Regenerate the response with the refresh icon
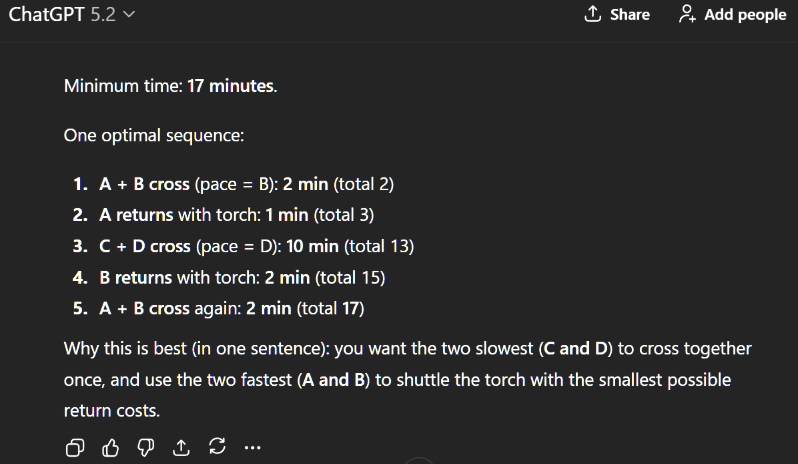 (x=214, y=448)
